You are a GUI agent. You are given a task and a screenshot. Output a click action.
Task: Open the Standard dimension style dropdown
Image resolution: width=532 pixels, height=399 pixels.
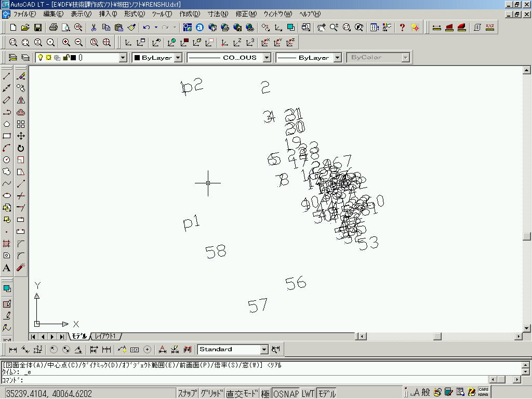pyautogui.click(x=264, y=350)
